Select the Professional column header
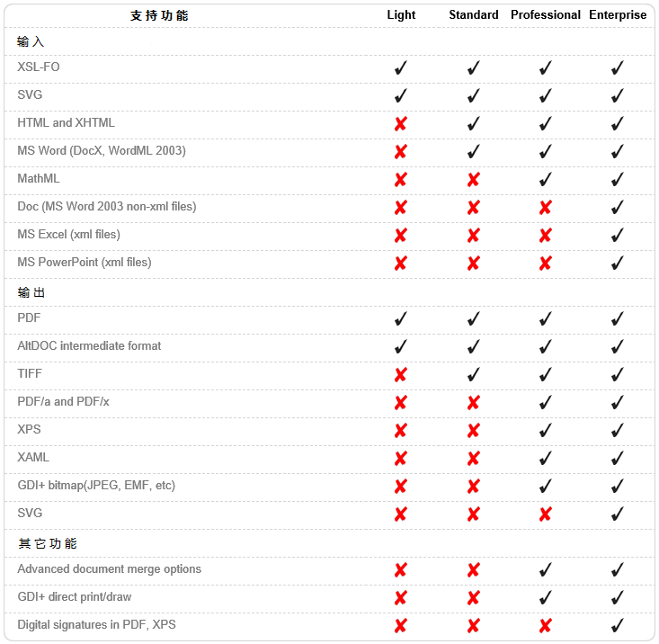The image size is (659, 644). (x=546, y=14)
